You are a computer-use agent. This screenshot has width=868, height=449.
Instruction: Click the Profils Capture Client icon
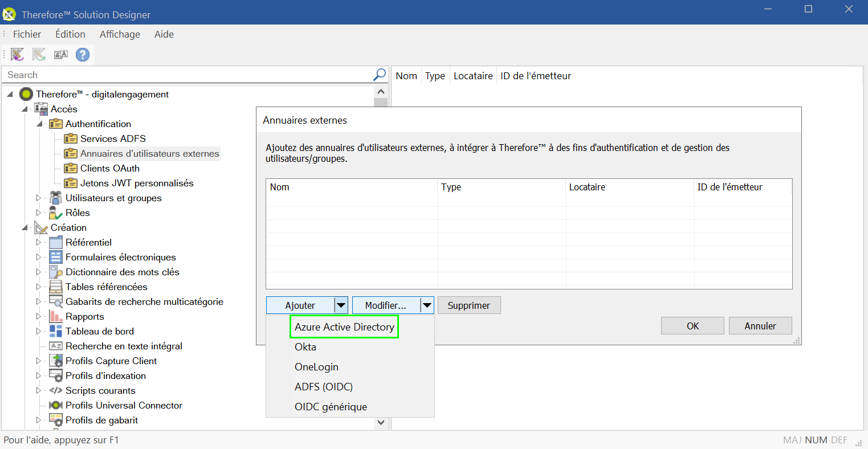point(55,361)
